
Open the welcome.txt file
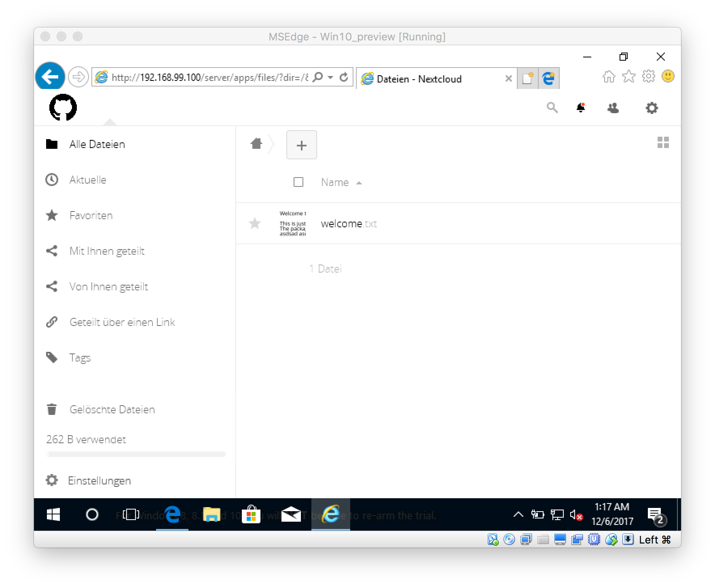click(x=349, y=224)
